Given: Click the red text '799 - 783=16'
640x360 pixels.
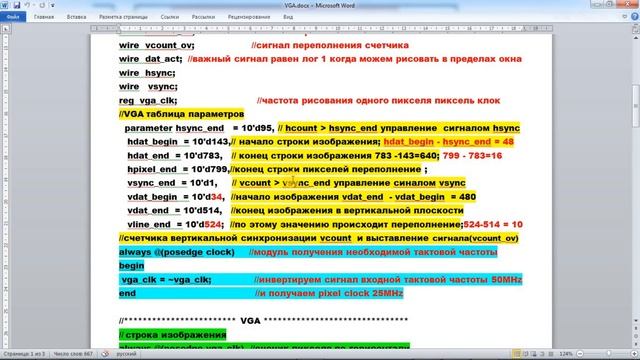Looking at the screenshot, I should pos(472,156).
